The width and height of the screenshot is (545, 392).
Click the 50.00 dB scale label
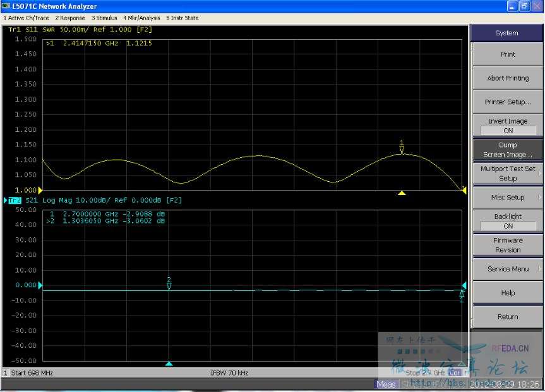click(26, 210)
